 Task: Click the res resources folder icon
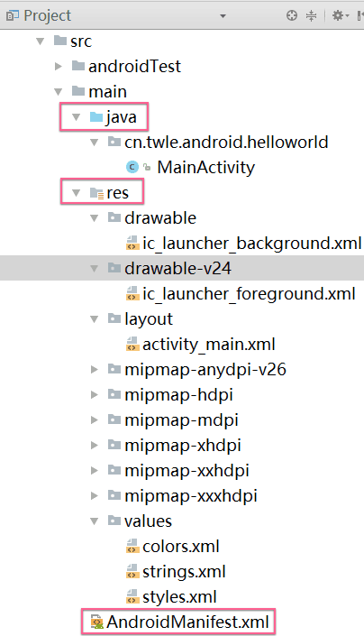[96, 193]
